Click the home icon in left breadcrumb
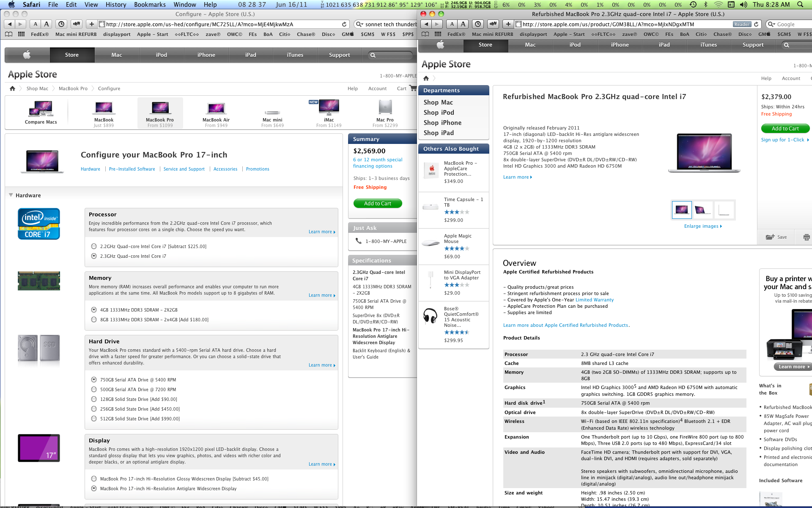The height and width of the screenshot is (508, 812). 12,88
